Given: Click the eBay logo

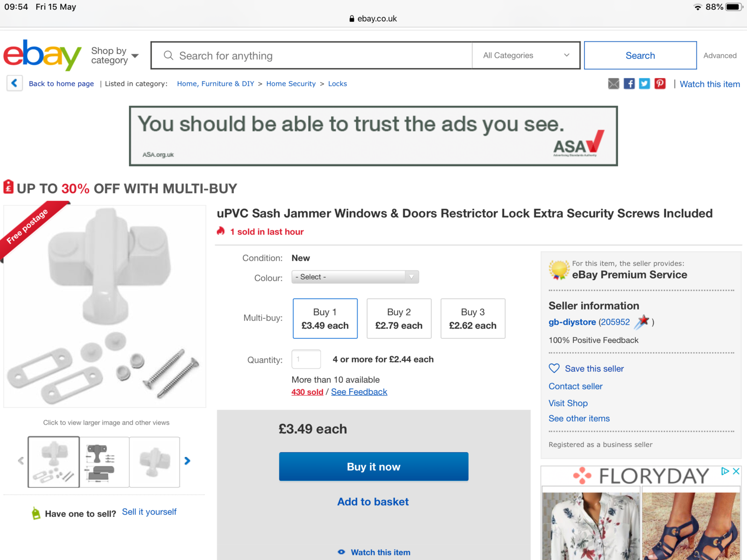Looking at the screenshot, I should point(42,55).
